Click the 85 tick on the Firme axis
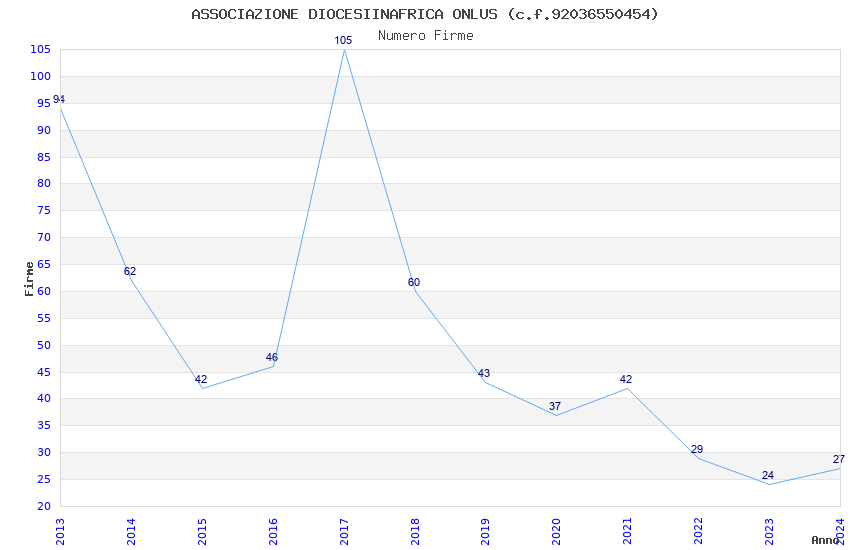Image resolution: width=850 pixels, height=550 pixels. [x=44, y=157]
